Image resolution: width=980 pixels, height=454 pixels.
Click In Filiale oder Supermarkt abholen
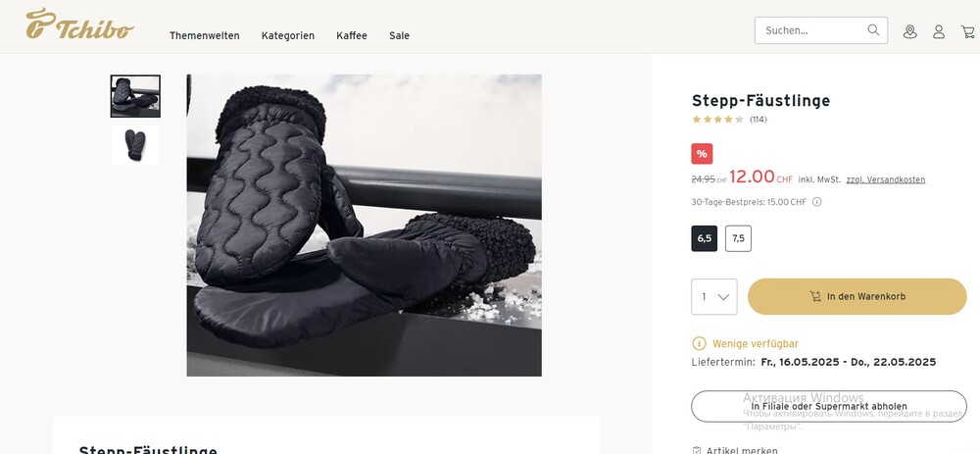829,407
